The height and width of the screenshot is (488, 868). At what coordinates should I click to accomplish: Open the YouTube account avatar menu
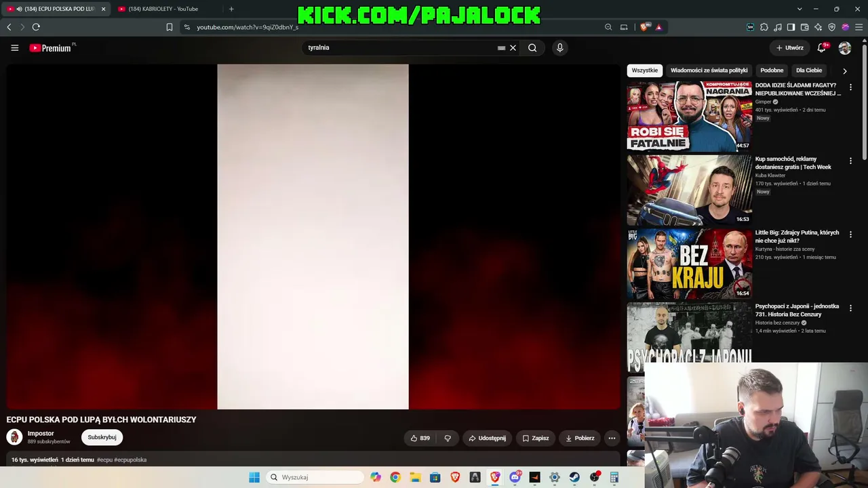[x=845, y=47]
